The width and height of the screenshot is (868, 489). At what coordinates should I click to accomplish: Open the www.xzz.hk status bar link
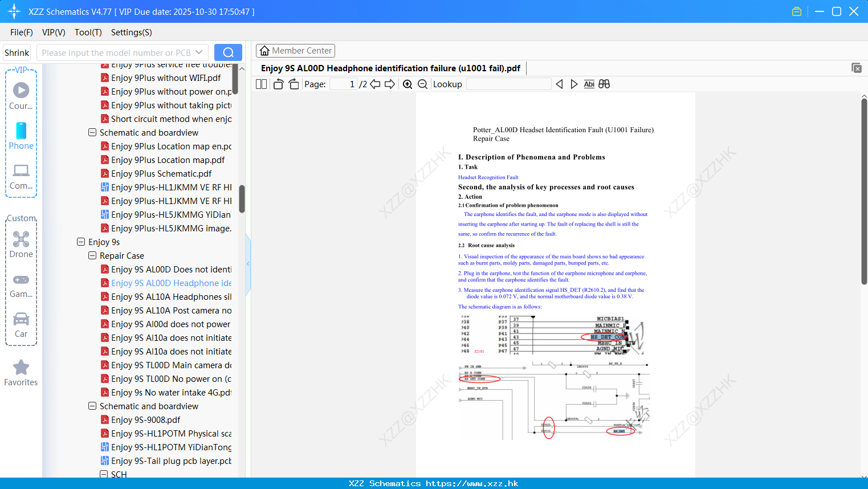[x=472, y=483]
